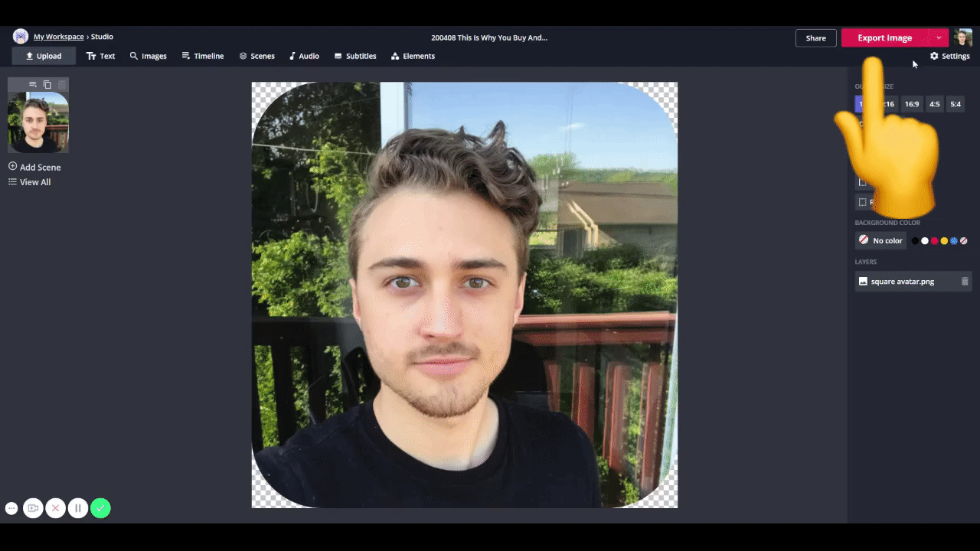Click the Share button

815,37
